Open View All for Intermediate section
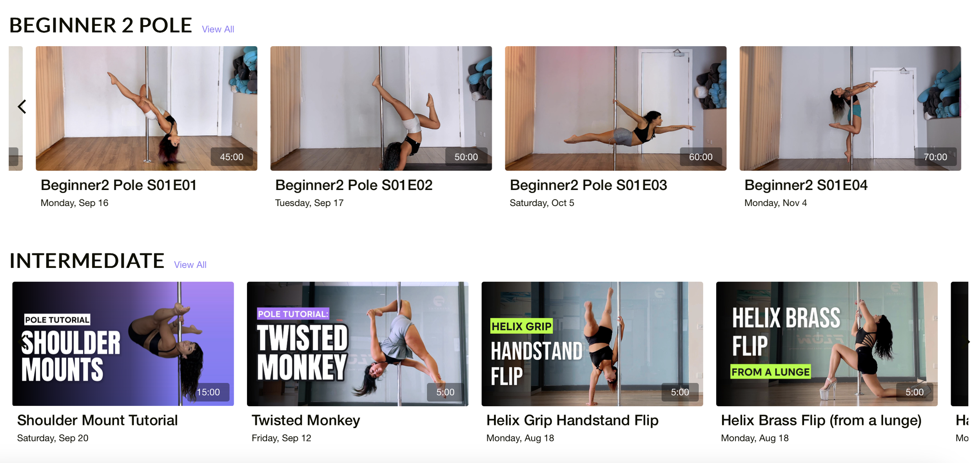Image resolution: width=980 pixels, height=463 pixels. 190,265
